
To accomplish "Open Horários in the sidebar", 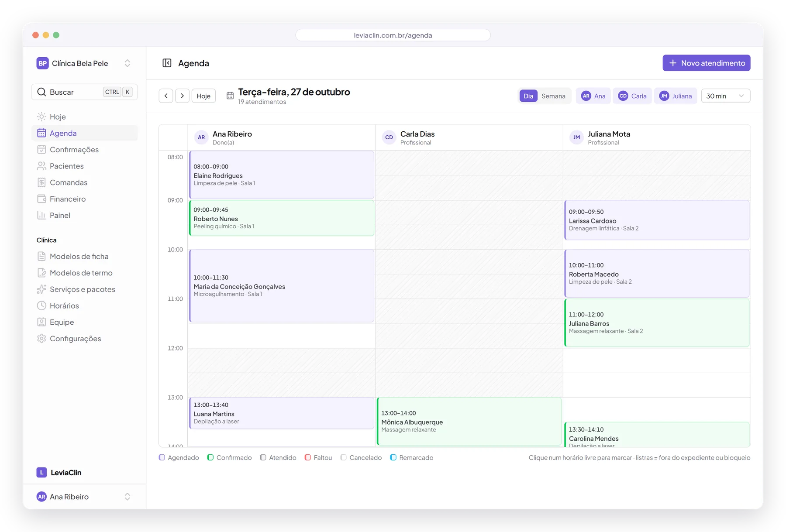I will [x=84, y=305].
